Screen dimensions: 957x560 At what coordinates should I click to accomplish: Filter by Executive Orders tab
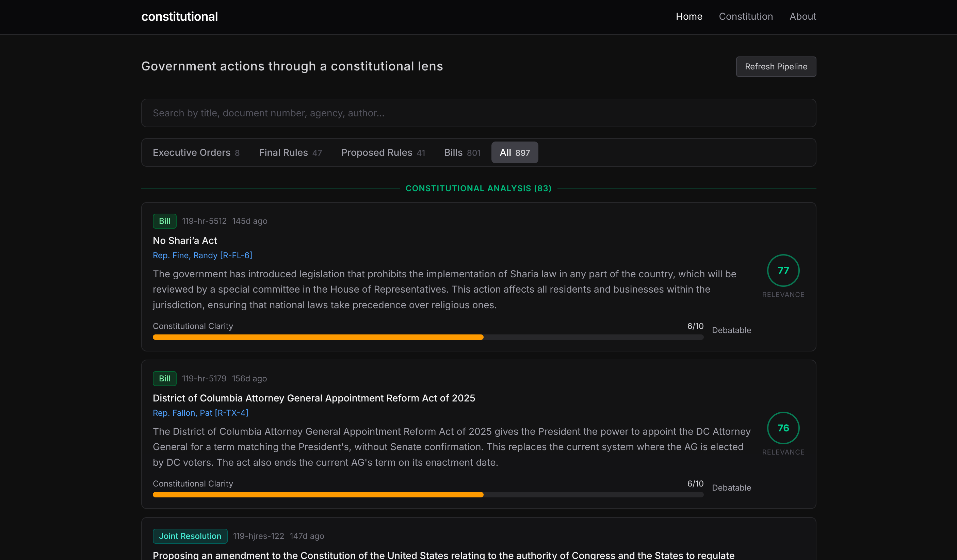tap(196, 153)
